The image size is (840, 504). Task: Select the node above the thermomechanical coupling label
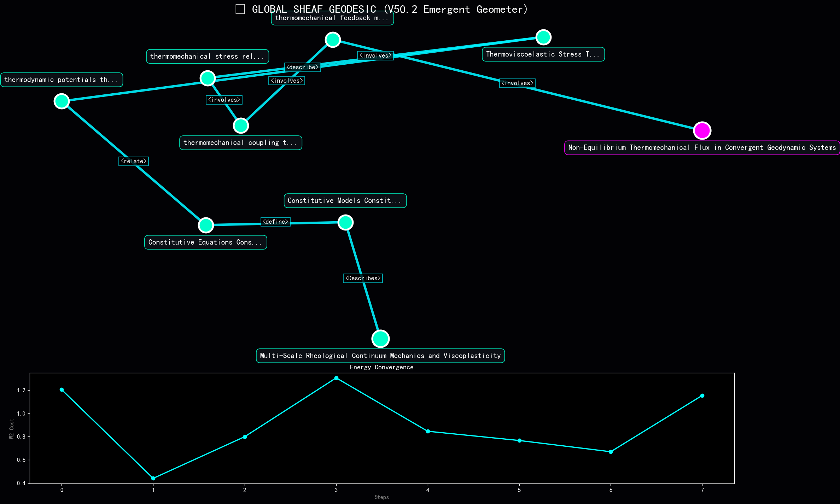click(241, 125)
